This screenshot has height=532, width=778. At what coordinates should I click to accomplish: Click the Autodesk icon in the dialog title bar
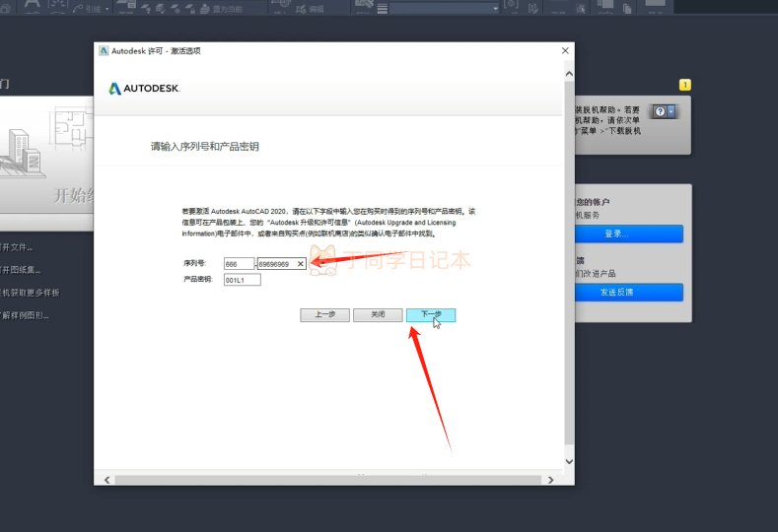click(x=104, y=50)
